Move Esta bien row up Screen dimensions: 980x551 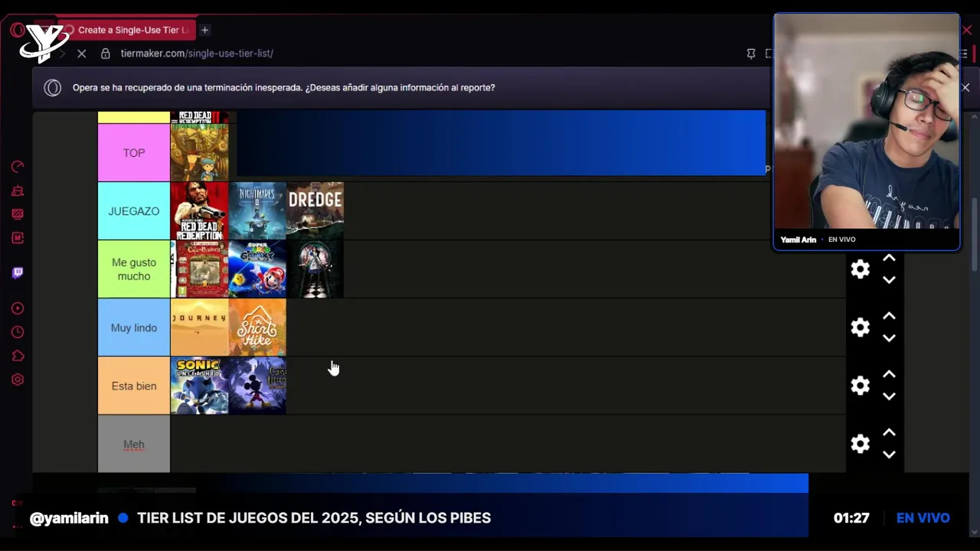pos(889,374)
